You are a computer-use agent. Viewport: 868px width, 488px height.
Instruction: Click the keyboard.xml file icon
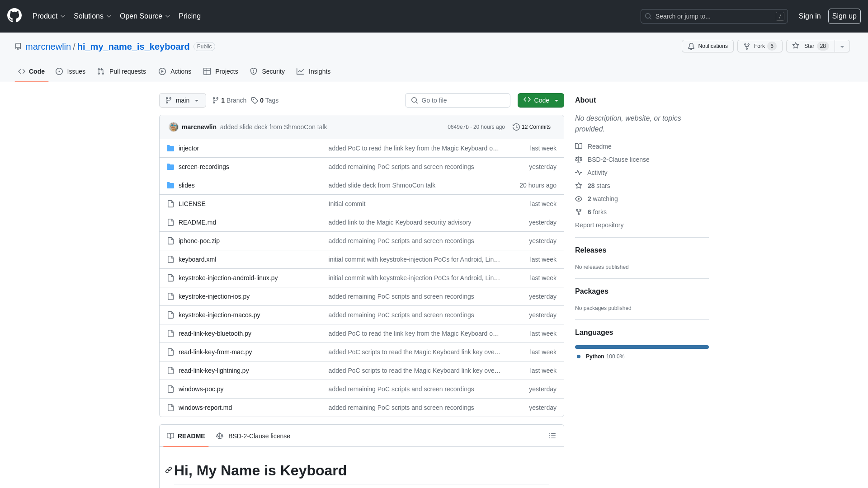170,259
